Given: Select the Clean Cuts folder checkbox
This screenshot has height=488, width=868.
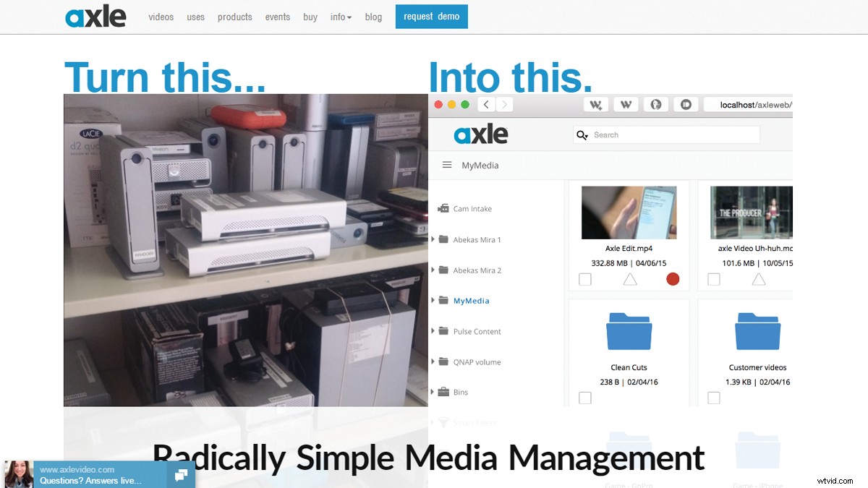Looking at the screenshot, I should (x=585, y=398).
